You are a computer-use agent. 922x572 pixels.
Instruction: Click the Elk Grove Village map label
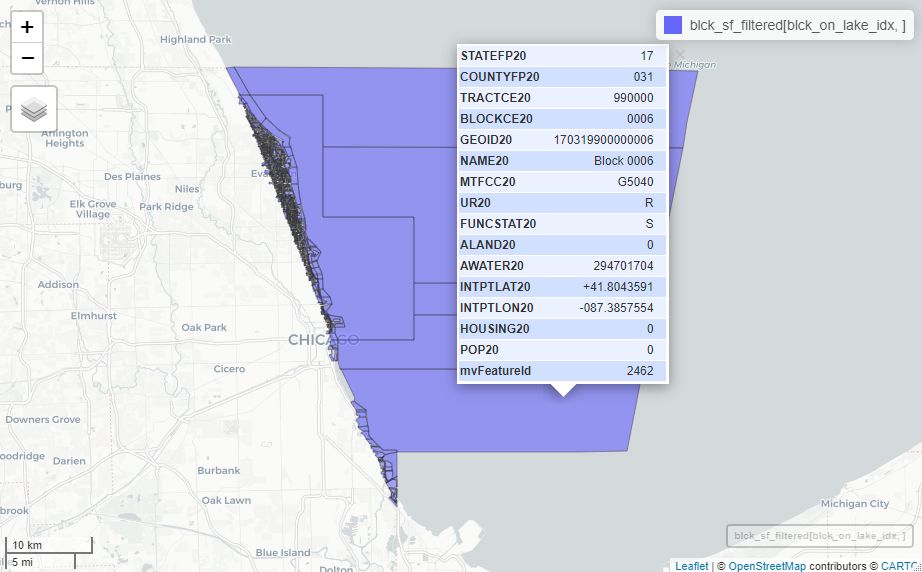(93, 209)
